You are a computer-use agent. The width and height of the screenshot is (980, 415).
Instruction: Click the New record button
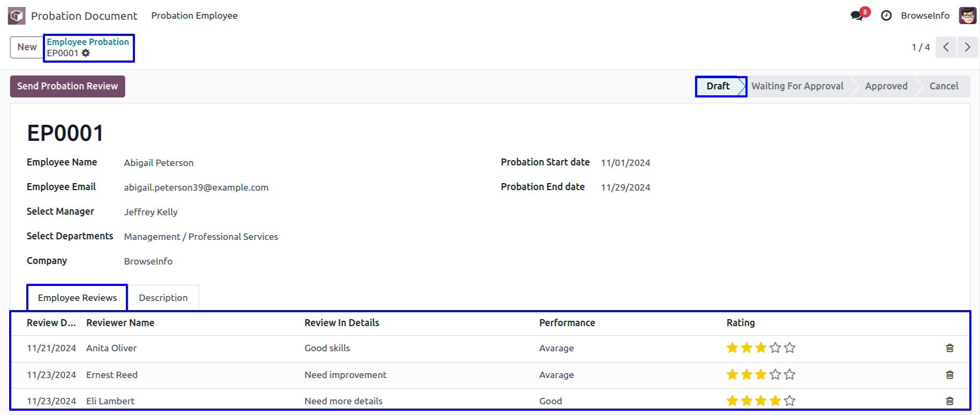[27, 47]
